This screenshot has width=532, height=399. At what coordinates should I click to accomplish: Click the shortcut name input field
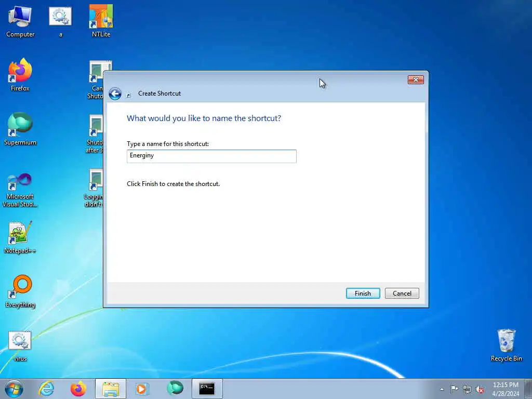coord(211,156)
